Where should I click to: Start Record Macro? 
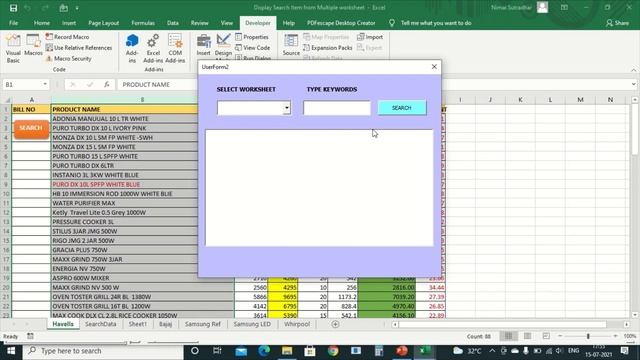point(67,37)
